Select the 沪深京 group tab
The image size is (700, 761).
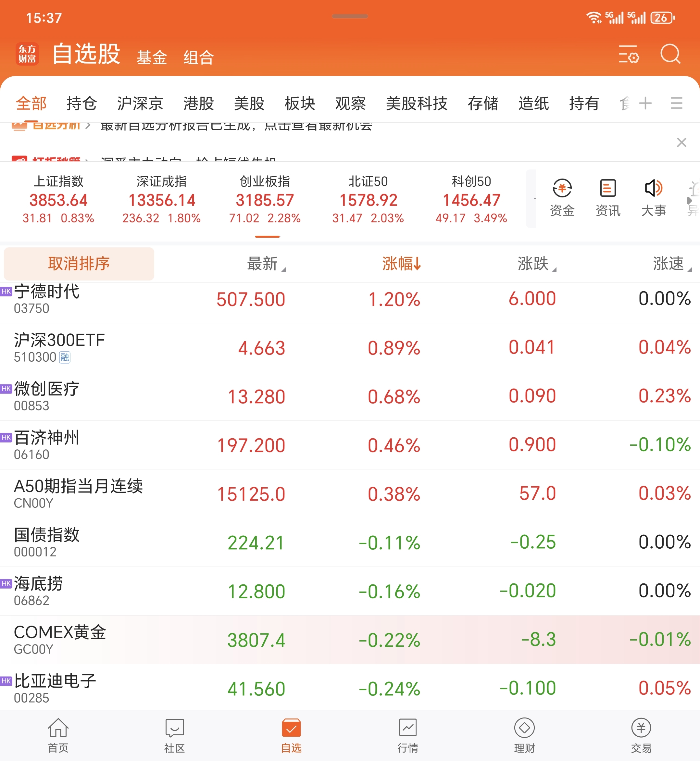click(140, 103)
